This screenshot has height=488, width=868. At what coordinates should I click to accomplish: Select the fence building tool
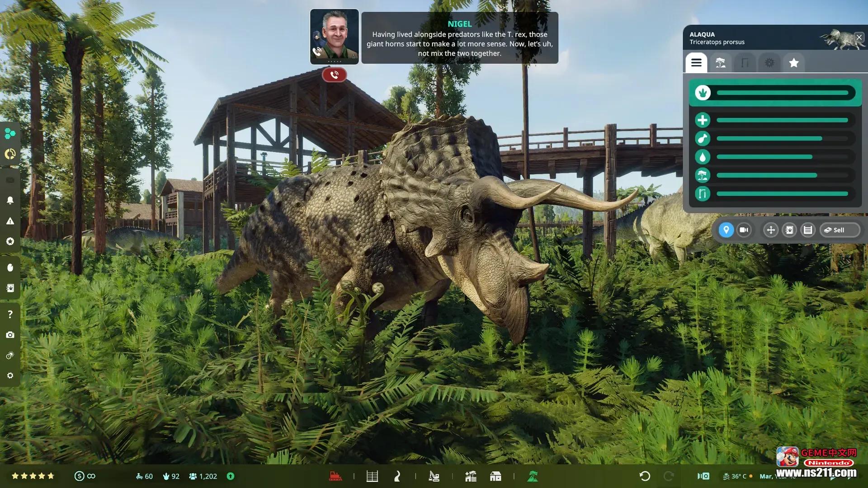[372, 476]
